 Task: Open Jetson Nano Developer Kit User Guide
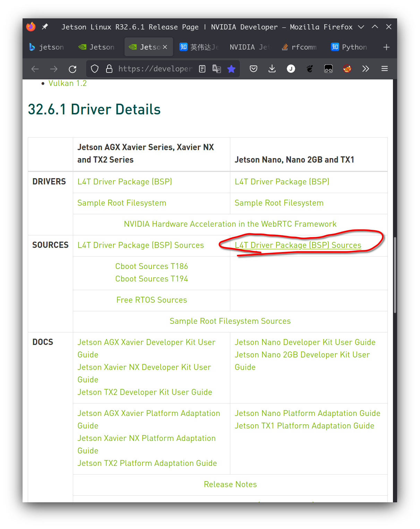pos(305,342)
